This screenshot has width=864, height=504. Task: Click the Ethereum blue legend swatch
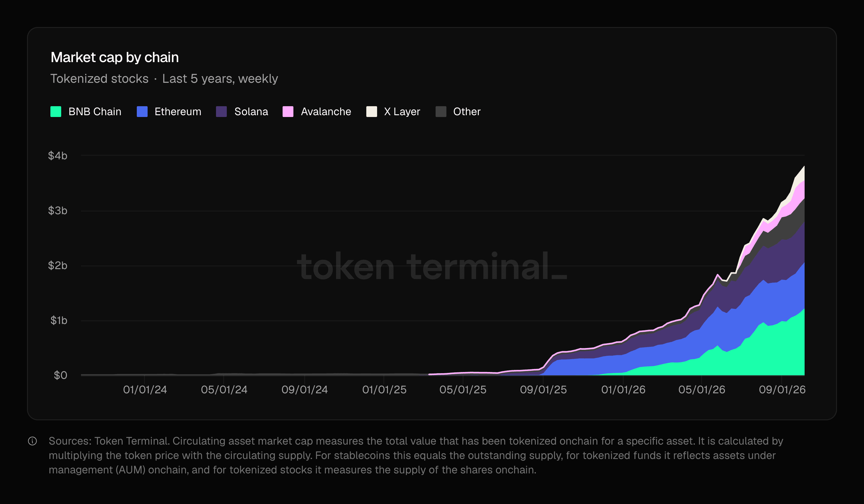142,111
